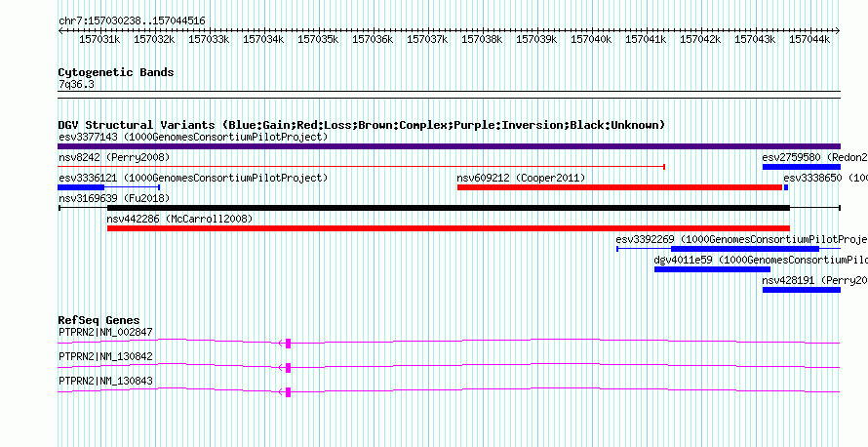The image size is (868, 447).
Task: Click the blue esv3392269 gain bar
Action: tap(745, 249)
